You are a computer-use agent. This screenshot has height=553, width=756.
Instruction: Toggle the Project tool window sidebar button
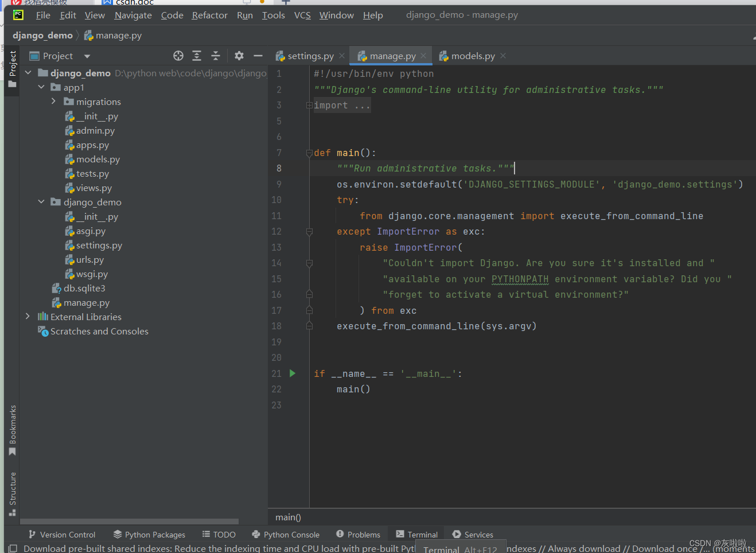tap(13, 69)
